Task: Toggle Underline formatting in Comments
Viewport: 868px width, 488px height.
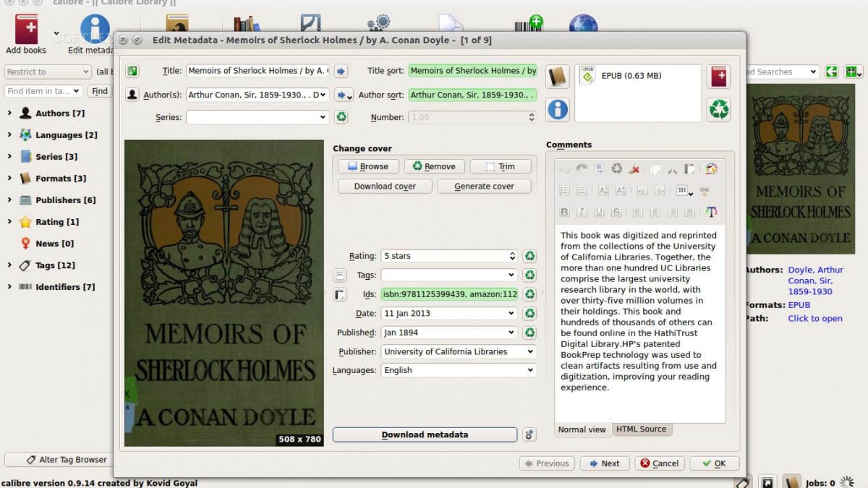Action: click(599, 212)
